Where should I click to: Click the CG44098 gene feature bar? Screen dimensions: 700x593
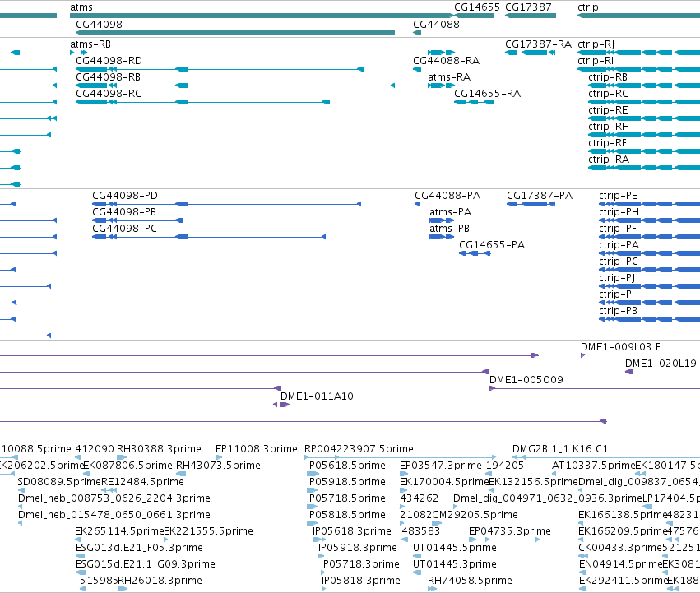tap(235, 33)
